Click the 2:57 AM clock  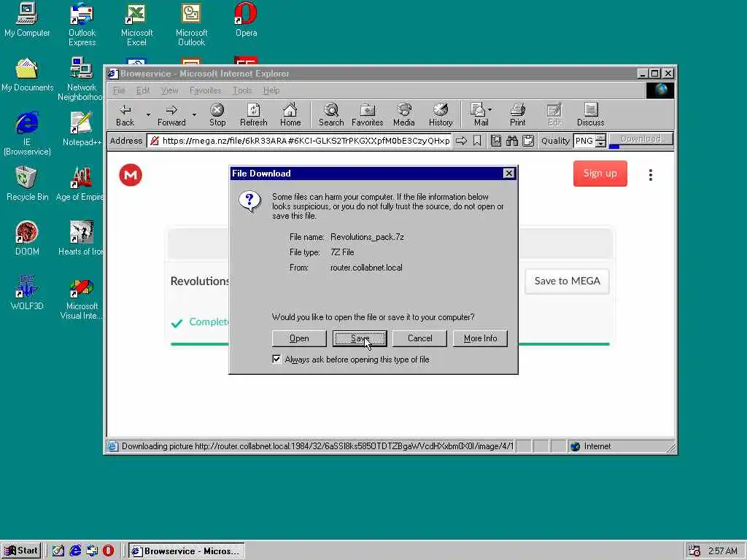point(723,551)
